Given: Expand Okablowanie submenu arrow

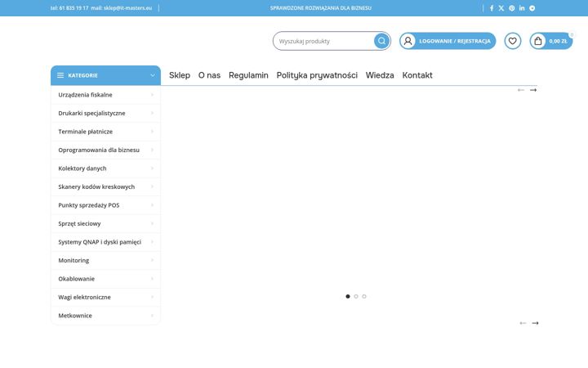Looking at the screenshot, I should click(x=152, y=279).
